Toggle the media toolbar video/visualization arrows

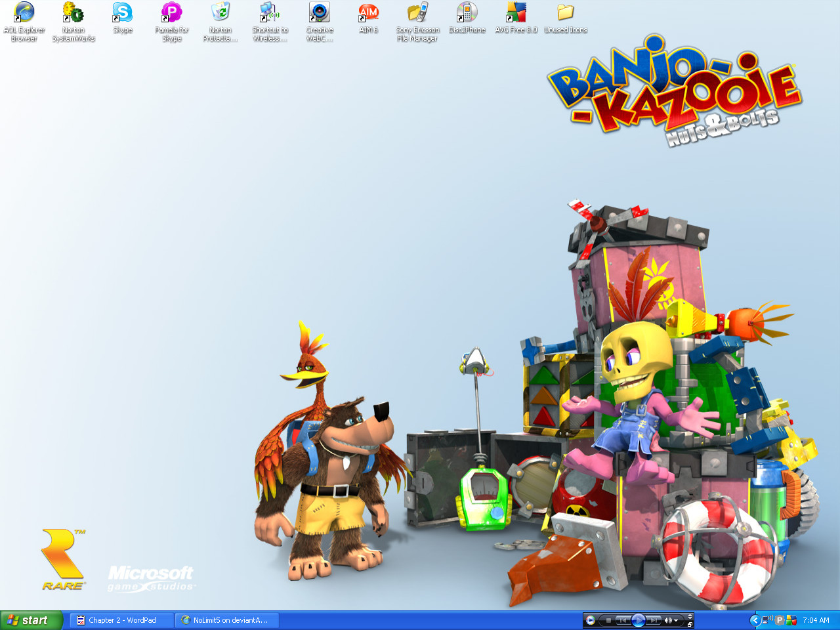coord(690,616)
